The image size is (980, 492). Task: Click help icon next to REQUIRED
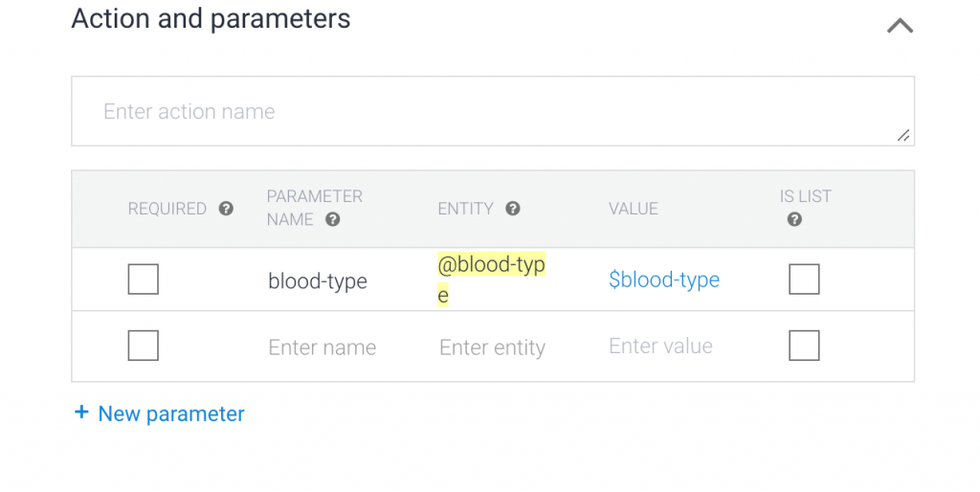226,209
